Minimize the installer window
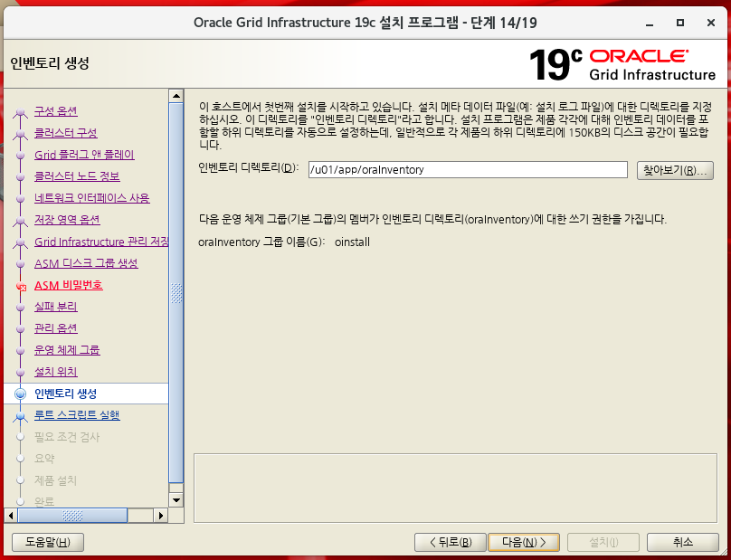This screenshot has width=731, height=560. pos(650,23)
